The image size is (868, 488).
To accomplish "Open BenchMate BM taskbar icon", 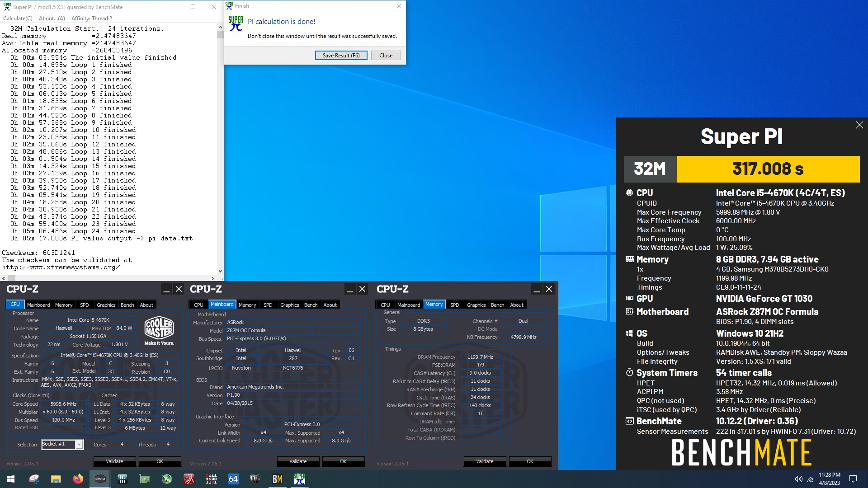I will (x=277, y=479).
